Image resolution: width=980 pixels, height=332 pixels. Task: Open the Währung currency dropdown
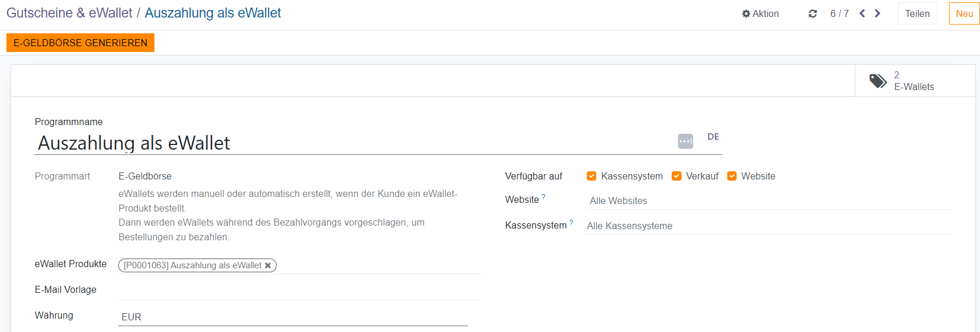pos(293,317)
